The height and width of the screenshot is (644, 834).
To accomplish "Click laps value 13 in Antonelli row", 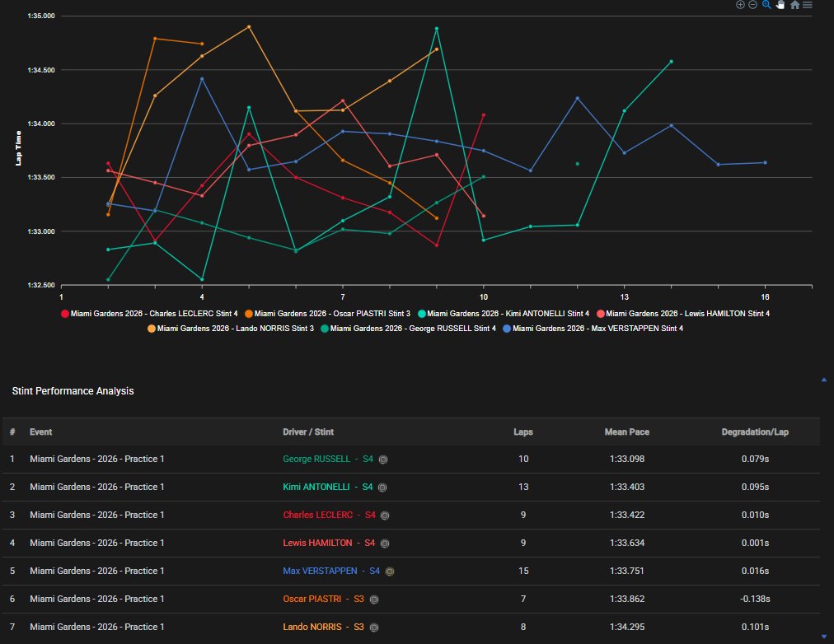I will [x=523, y=487].
